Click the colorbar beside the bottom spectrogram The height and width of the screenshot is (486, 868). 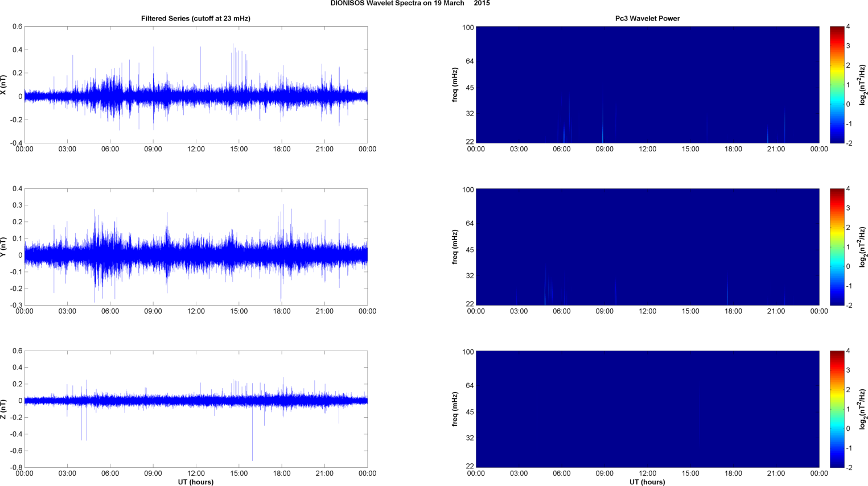click(837, 409)
